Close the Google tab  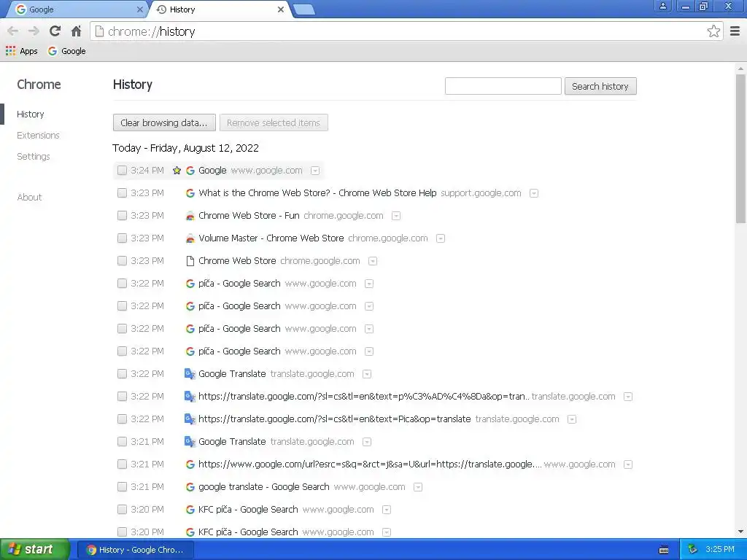pos(139,9)
